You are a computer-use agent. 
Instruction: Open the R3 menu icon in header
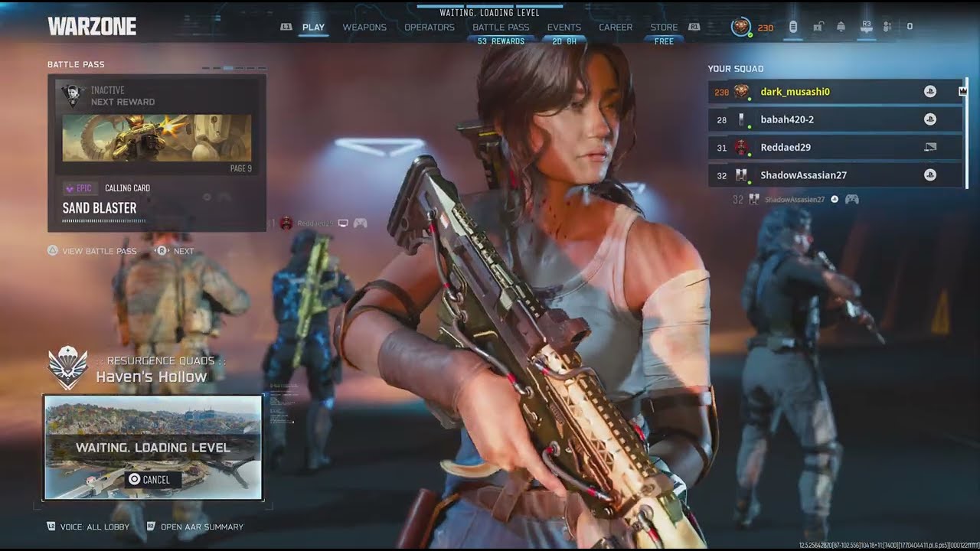pos(867,27)
